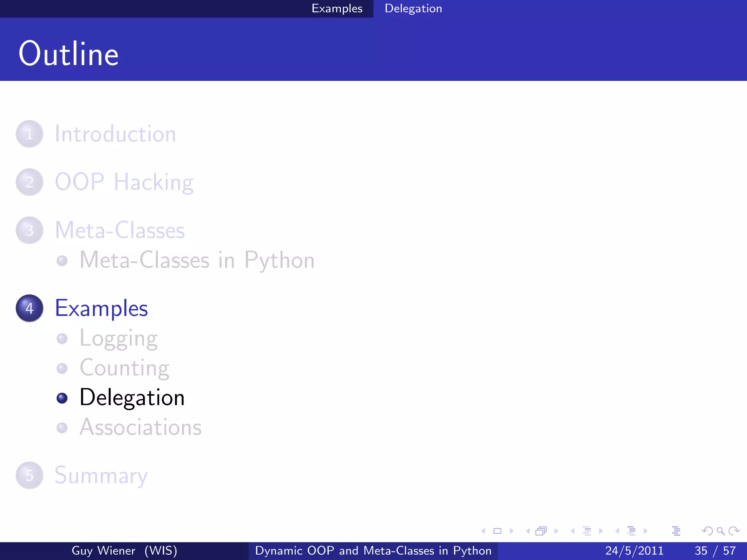Viewport: 747px width, 560px height.
Task: Click the next section arrow in the navigation bar
Action: click(x=646, y=531)
